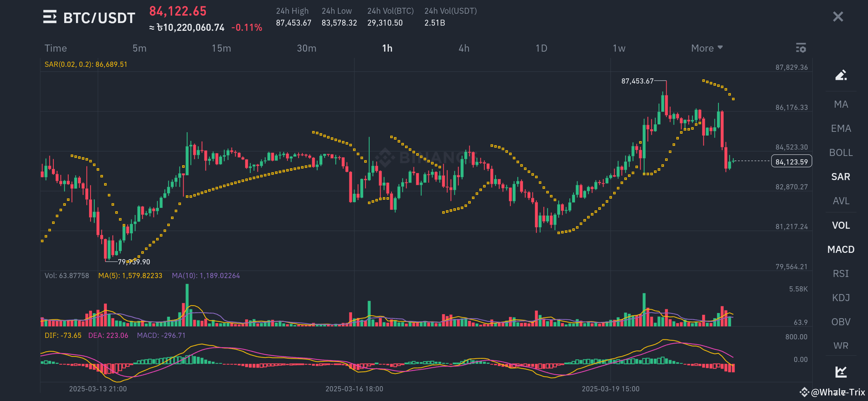Open the Time chart view
Viewport: 868px width, 401px height.
coord(56,48)
